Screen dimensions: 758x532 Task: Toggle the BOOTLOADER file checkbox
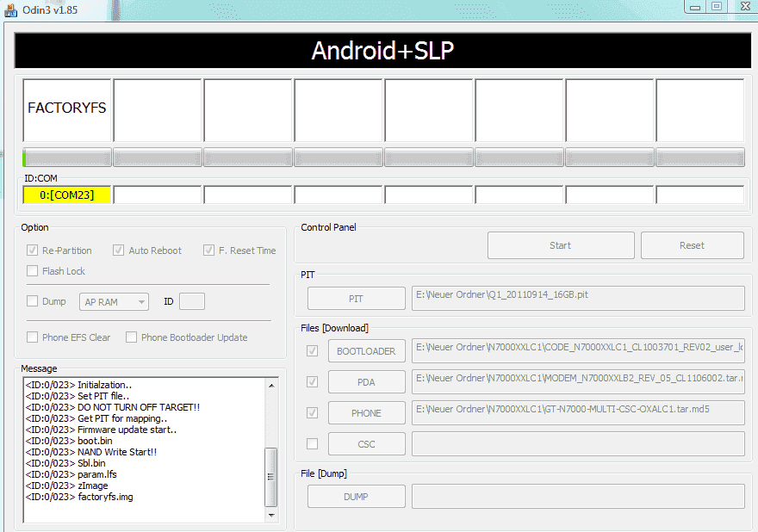tap(313, 351)
